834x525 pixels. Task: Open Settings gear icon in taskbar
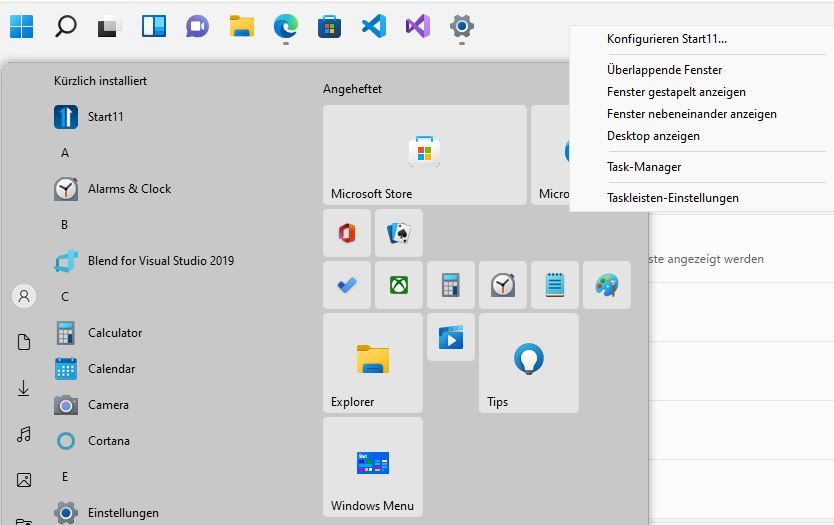[462, 26]
